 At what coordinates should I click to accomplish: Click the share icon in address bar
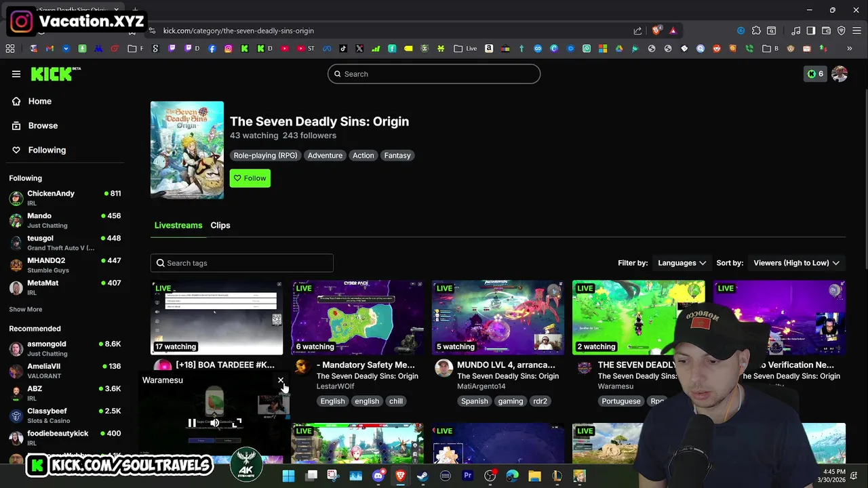(x=637, y=30)
